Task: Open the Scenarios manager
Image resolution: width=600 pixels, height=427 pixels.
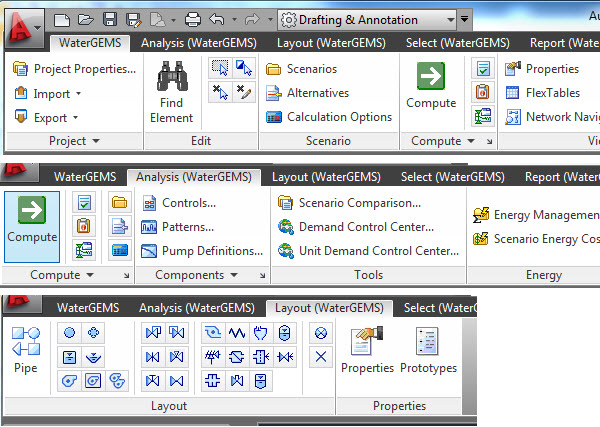Action: 302,69
